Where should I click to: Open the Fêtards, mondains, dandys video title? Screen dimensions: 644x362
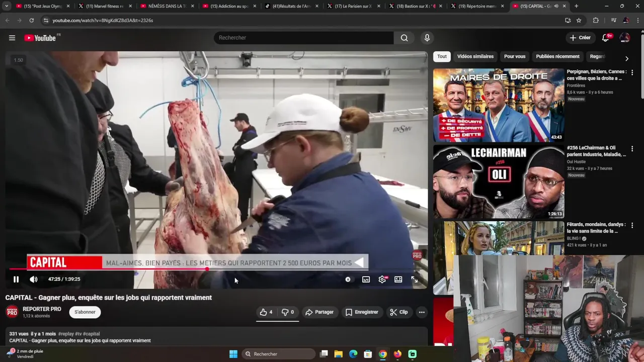click(x=596, y=228)
